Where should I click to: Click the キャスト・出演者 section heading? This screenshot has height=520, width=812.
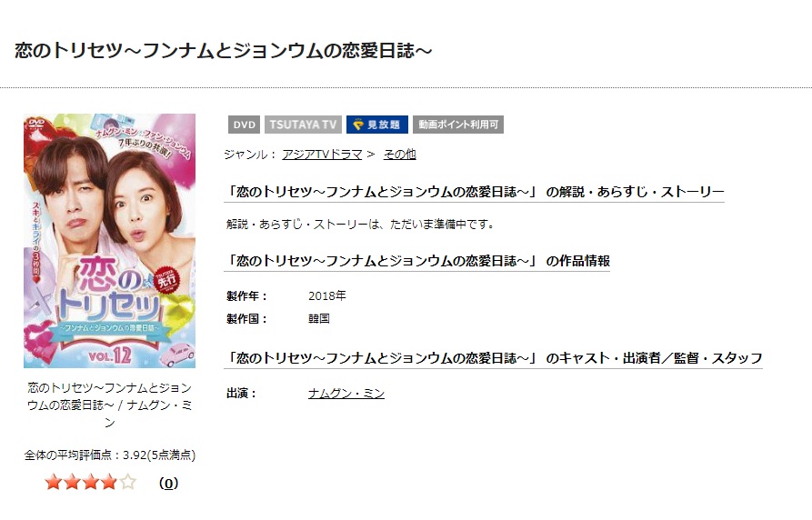494,358
